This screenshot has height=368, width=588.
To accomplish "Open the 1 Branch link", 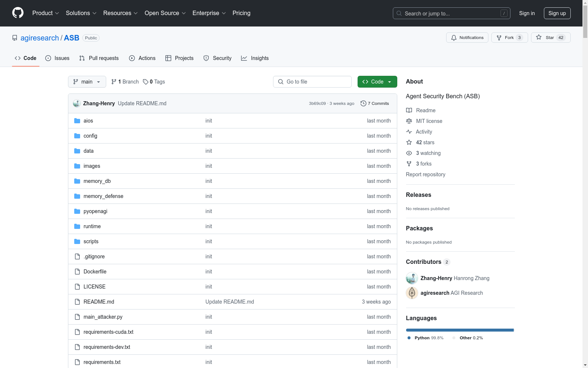I will tap(125, 82).
